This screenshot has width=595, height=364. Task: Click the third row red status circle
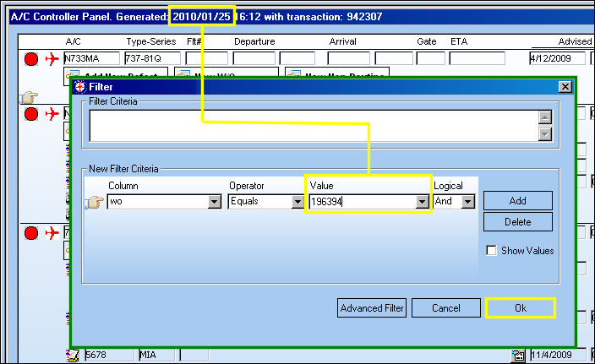pyautogui.click(x=31, y=233)
